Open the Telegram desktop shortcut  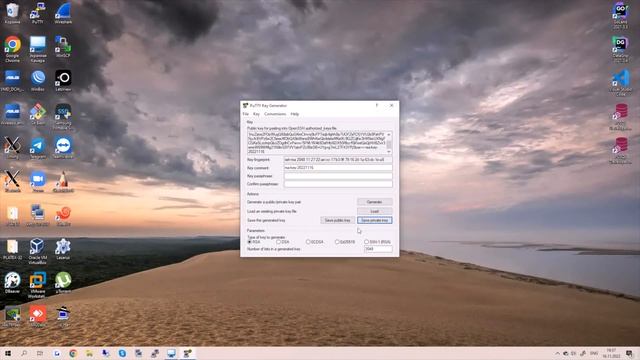38,148
